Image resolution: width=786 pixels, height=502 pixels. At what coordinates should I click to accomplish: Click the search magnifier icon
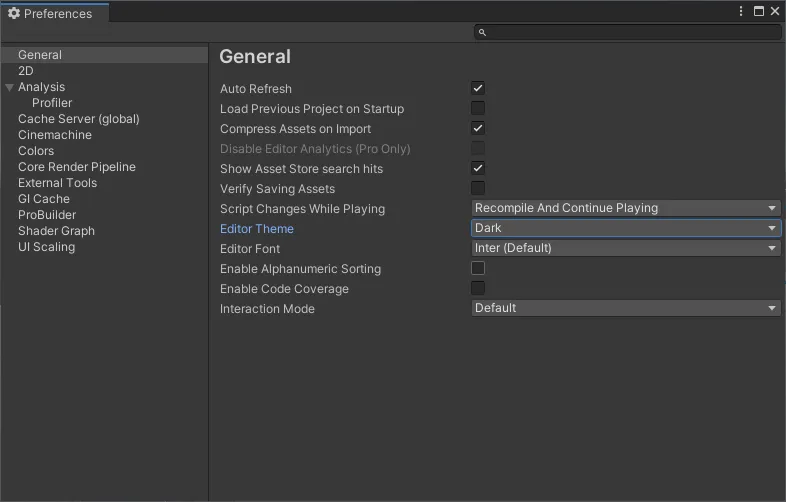[x=482, y=33]
